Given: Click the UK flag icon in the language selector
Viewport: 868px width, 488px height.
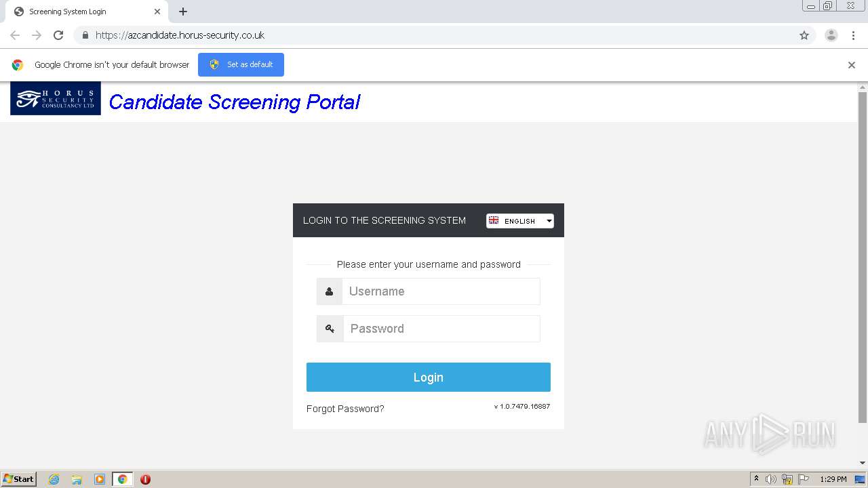Looking at the screenshot, I should coord(494,220).
